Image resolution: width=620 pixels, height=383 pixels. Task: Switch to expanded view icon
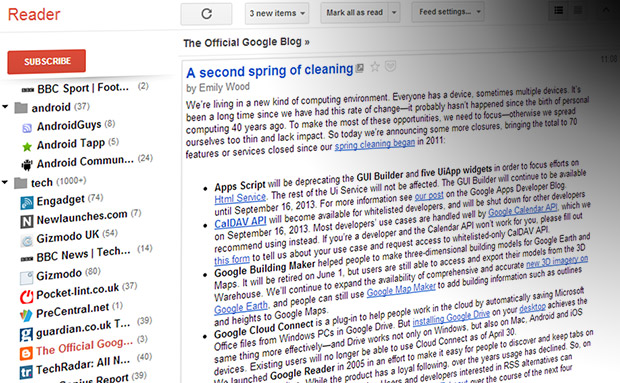(x=578, y=10)
